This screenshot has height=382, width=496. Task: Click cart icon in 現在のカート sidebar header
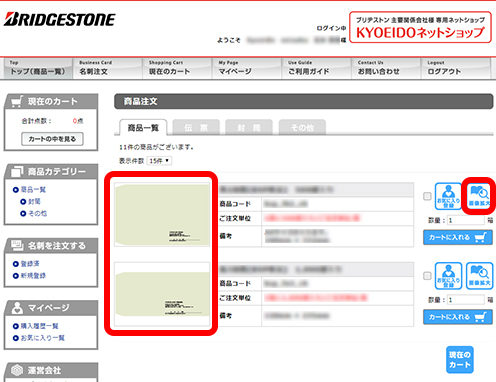[x=17, y=101]
